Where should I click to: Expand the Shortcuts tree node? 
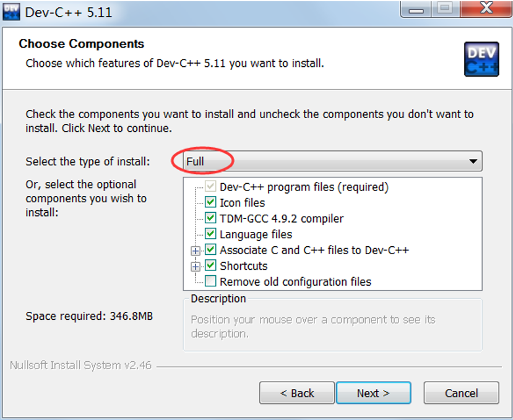(196, 267)
